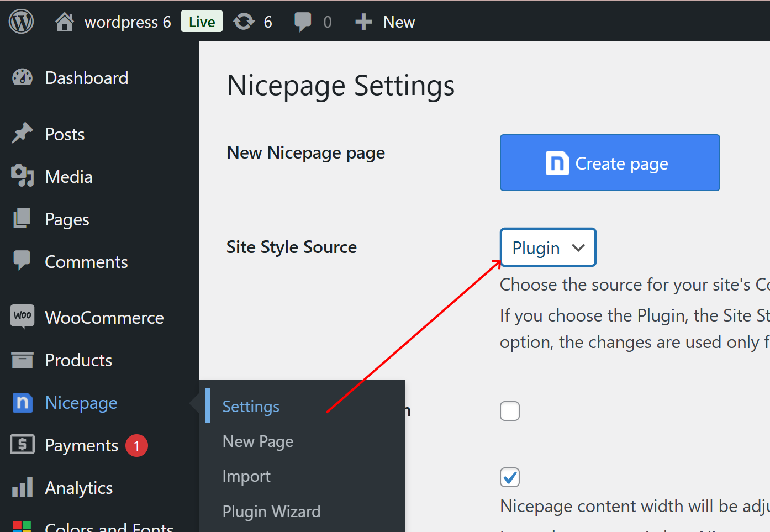Viewport: 770px width, 532px height.
Task: Open the Payments menu item
Action: pos(82,445)
